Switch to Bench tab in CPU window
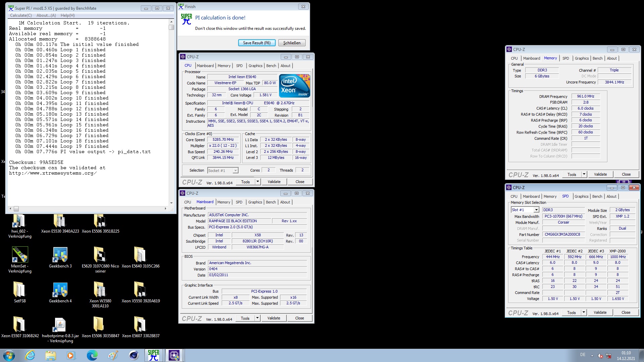The image size is (644, 362). click(271, 66)
